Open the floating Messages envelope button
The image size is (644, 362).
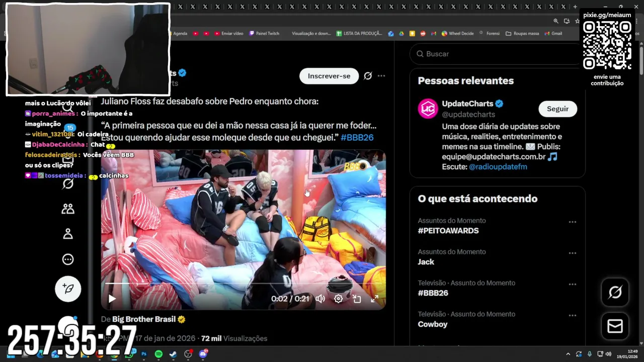pos(615,326)
